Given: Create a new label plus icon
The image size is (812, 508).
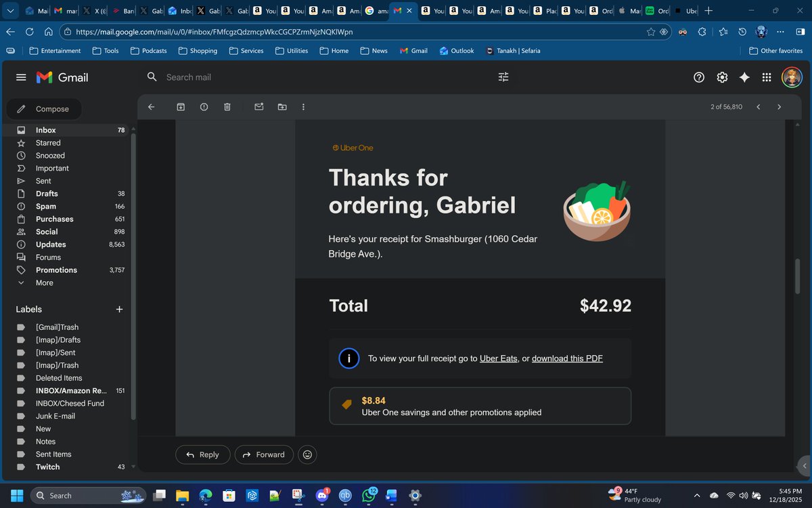Looking at the screenshot, I should [119, 310].
